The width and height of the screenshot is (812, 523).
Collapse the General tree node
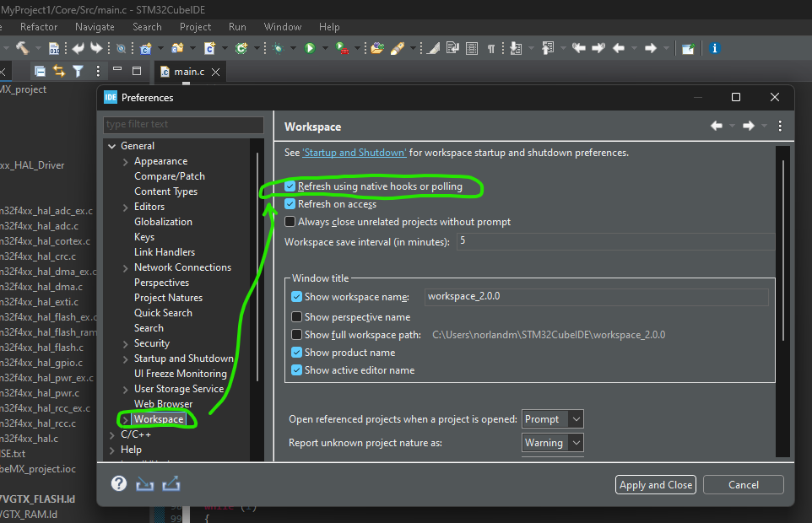pos(112,146)
